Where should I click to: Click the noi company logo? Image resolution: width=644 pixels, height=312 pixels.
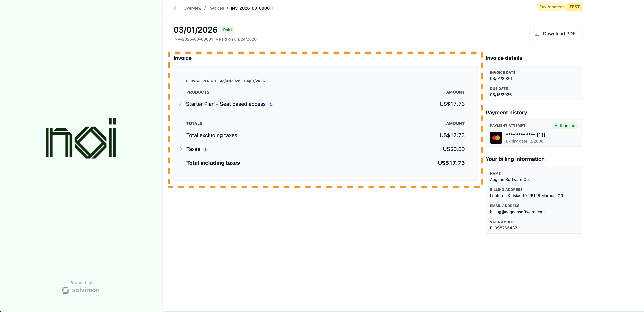tap(81, 138)
